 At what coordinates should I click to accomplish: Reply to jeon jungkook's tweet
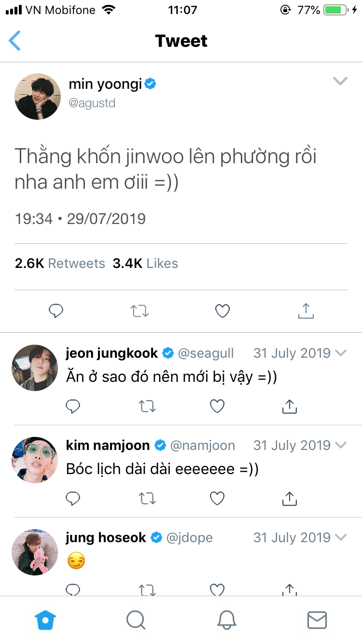pyautogui.click(x=72, y=406)
